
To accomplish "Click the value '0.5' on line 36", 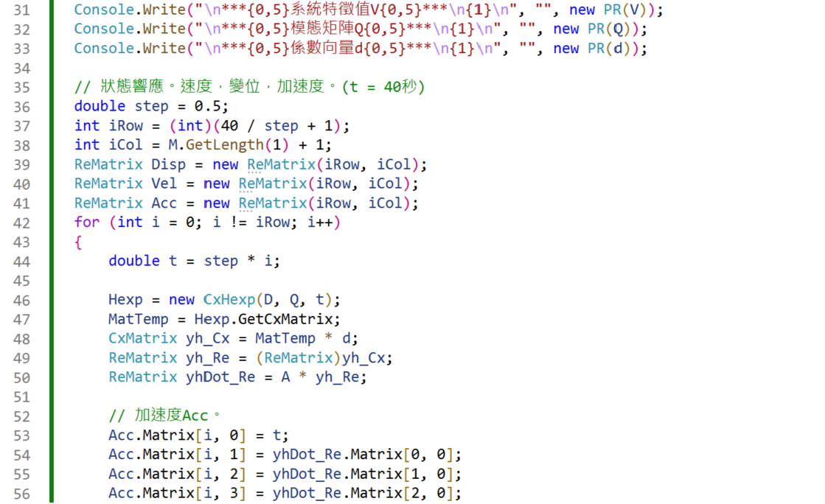I will [x=206, y=106].
